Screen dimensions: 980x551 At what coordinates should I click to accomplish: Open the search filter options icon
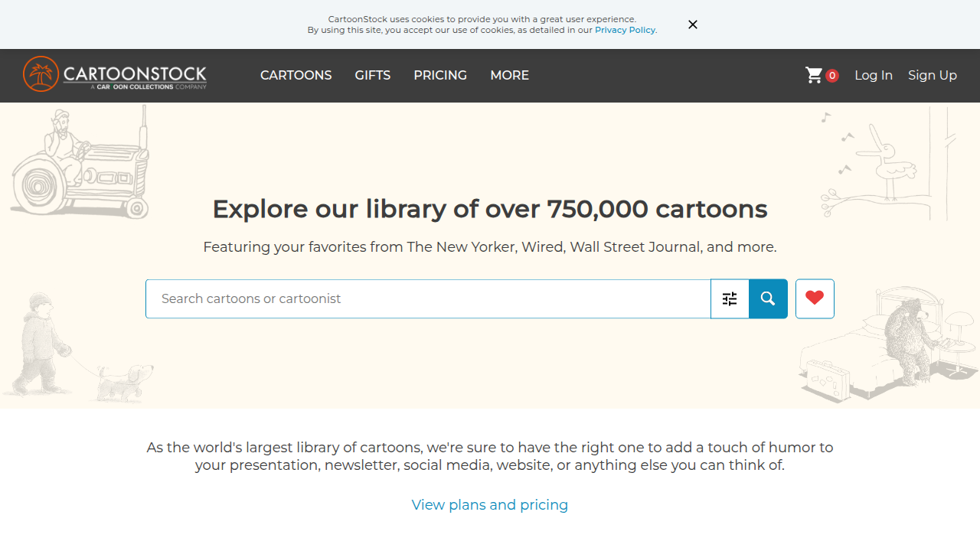730,298
